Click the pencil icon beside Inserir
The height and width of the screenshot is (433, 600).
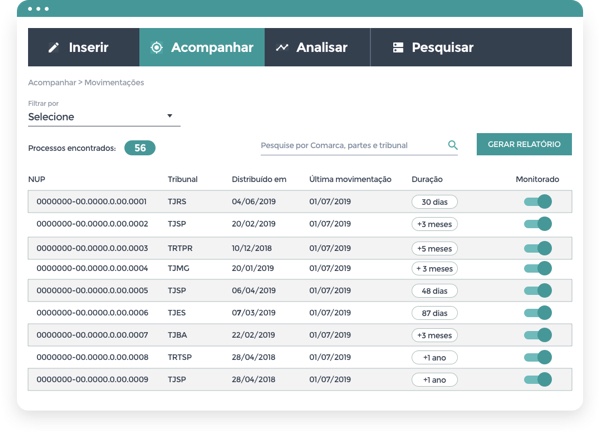point(54,47)
